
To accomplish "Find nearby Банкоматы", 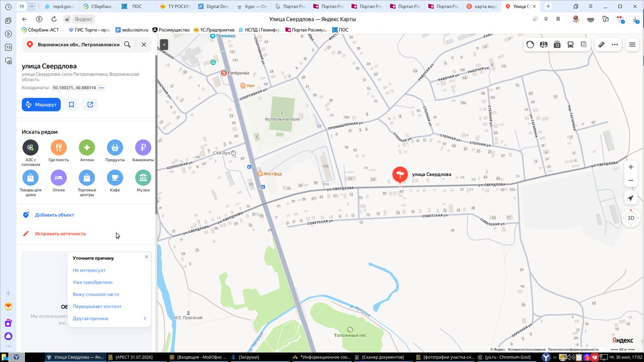I will point(143,151).
